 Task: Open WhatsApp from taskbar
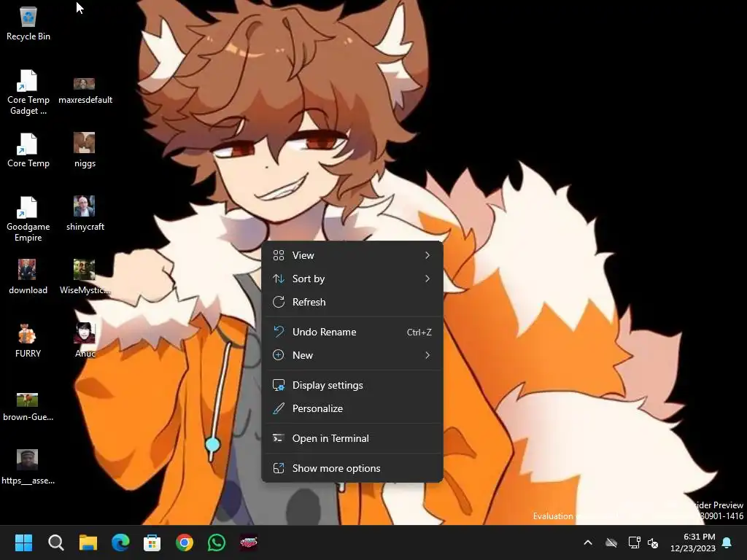tap(217, 542)
